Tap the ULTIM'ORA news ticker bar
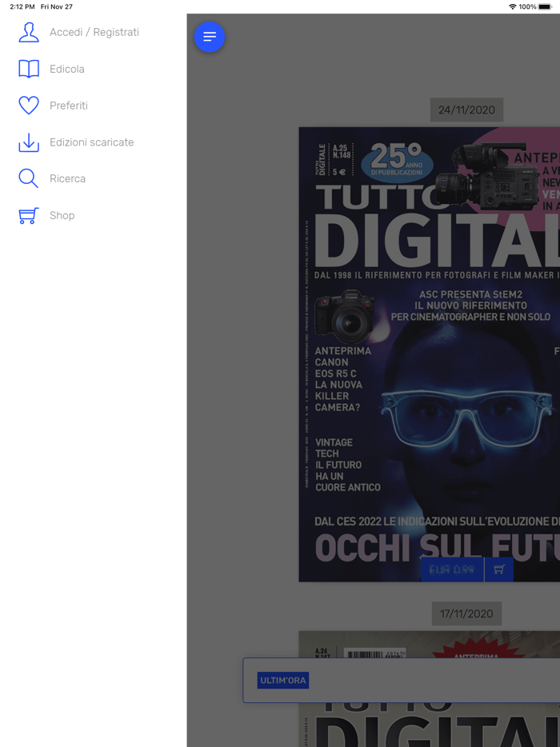Image resolution: width=560 pixels, height=747 pixels. [402, 681]
